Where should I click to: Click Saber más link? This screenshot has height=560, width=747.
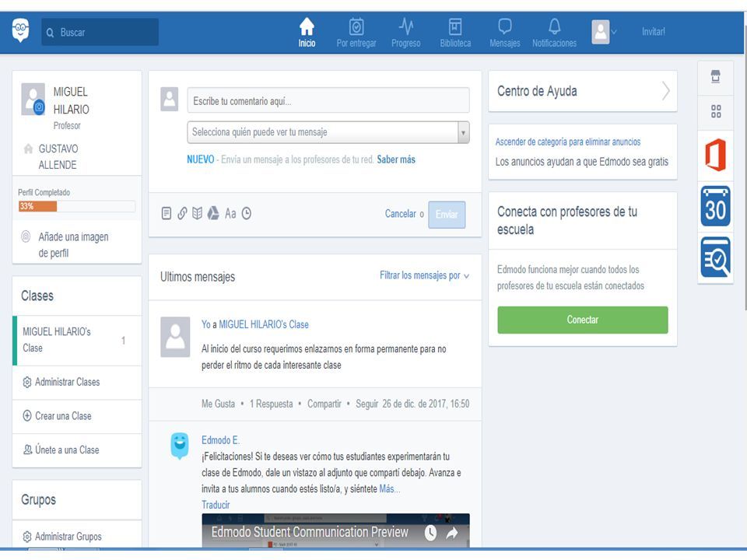pos(396,159)
